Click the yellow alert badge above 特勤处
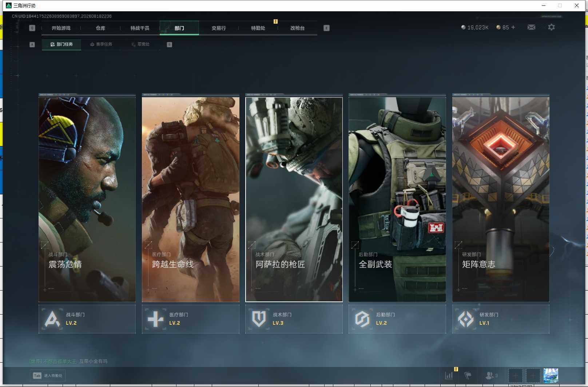588x387 pixels. (275, 21)
